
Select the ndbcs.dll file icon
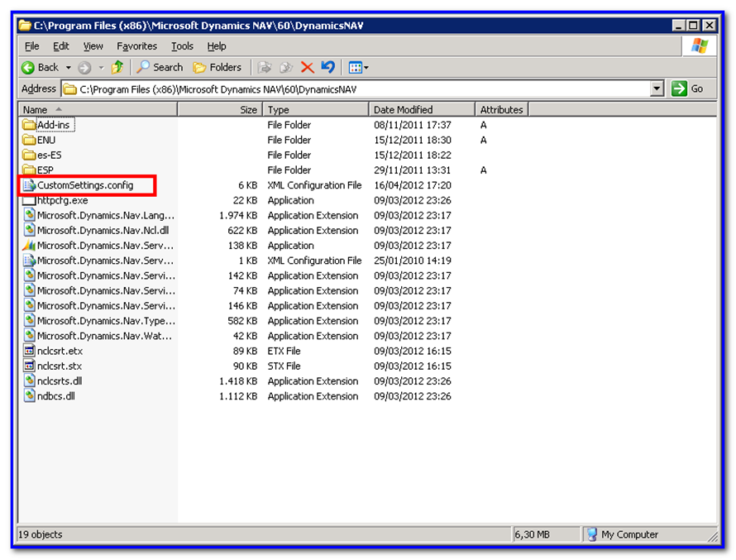(30, 396)
